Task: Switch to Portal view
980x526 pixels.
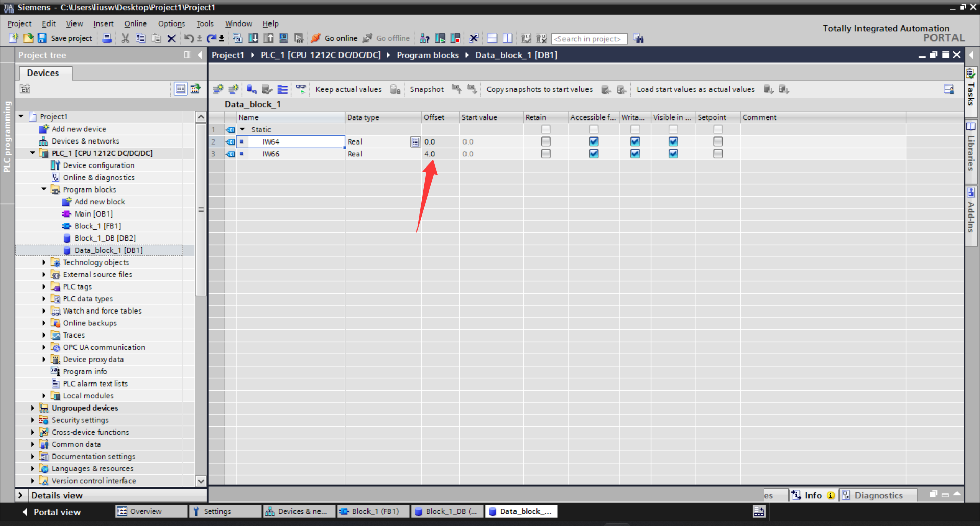Action: [52, 512]
